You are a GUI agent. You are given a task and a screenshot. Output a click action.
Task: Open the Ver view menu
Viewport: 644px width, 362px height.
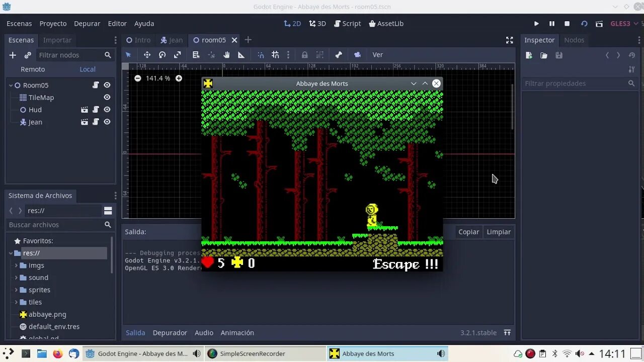click(x=377, y=55)
